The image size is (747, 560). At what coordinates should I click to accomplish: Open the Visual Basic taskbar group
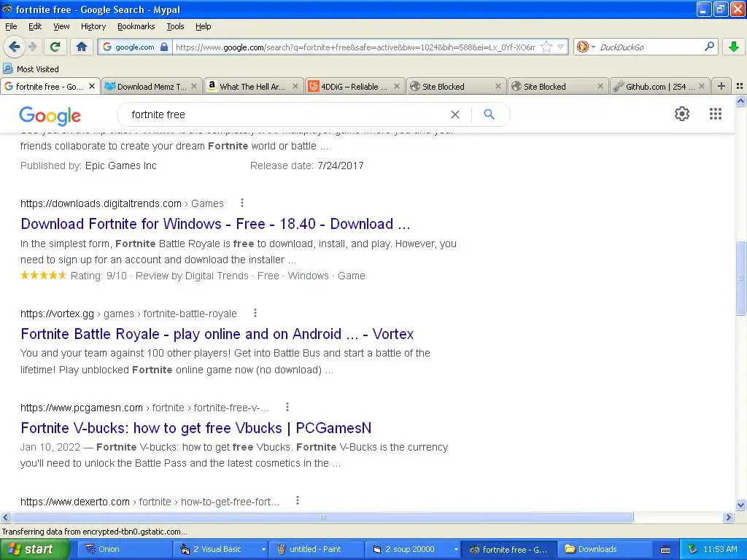point(222,549)
